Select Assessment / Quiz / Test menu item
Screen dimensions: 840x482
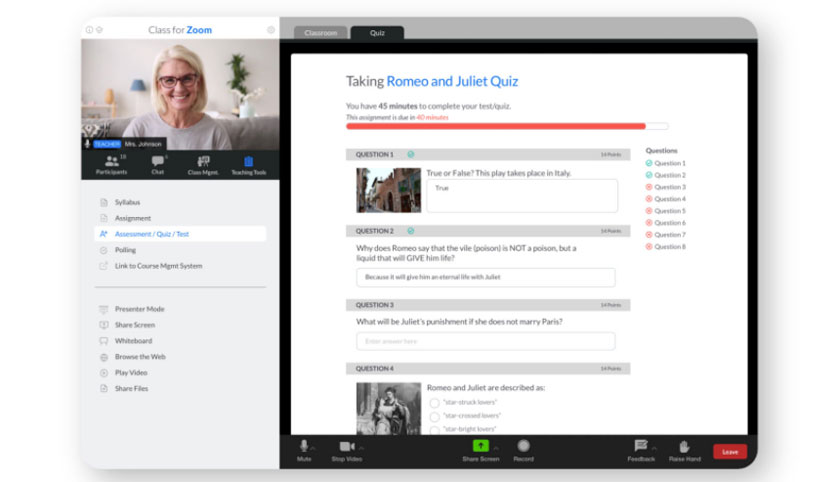[180, 234]
